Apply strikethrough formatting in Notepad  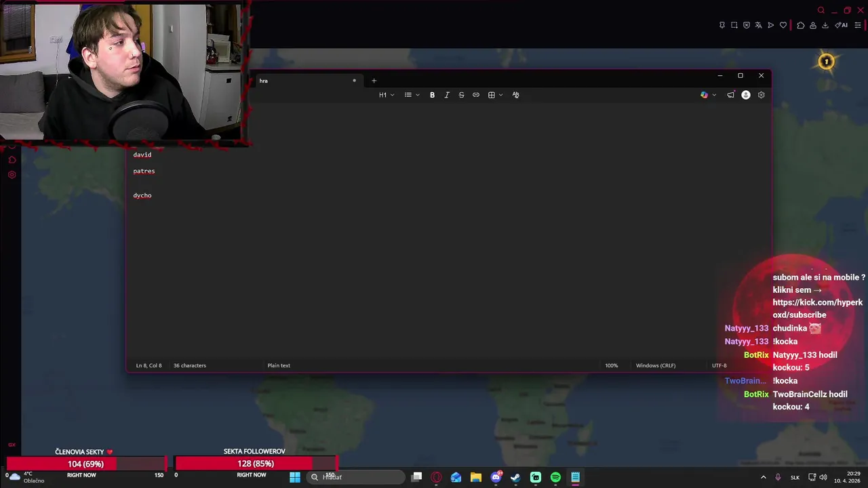(461, 95)
